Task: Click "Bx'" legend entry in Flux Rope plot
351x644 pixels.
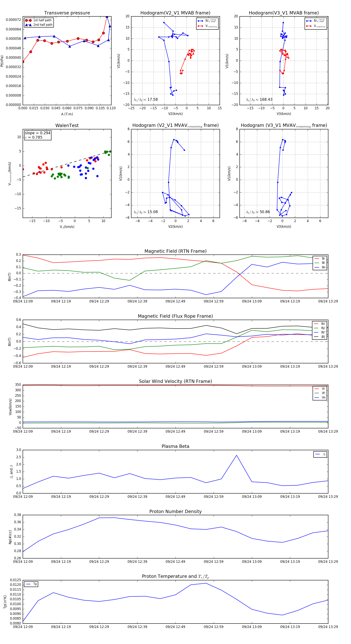Action: [320, 324]
